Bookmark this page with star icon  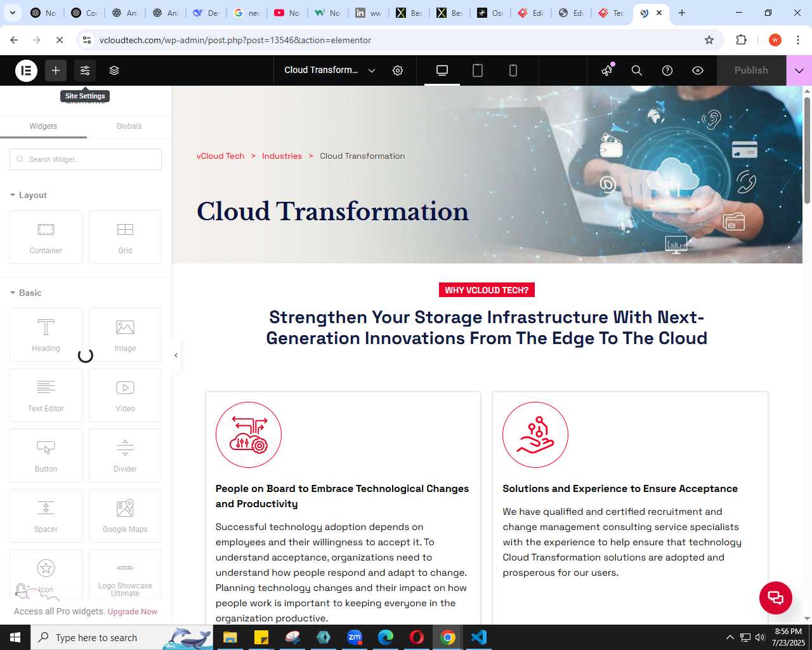pyautogui.click(x=709, y=40)
